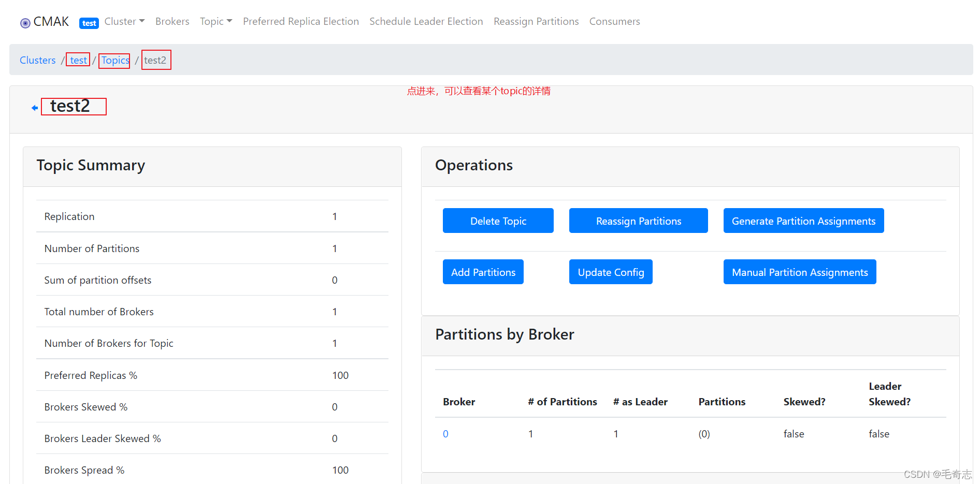
Task: Click the blue back arrow beside test2
Action: pos(35,108)
